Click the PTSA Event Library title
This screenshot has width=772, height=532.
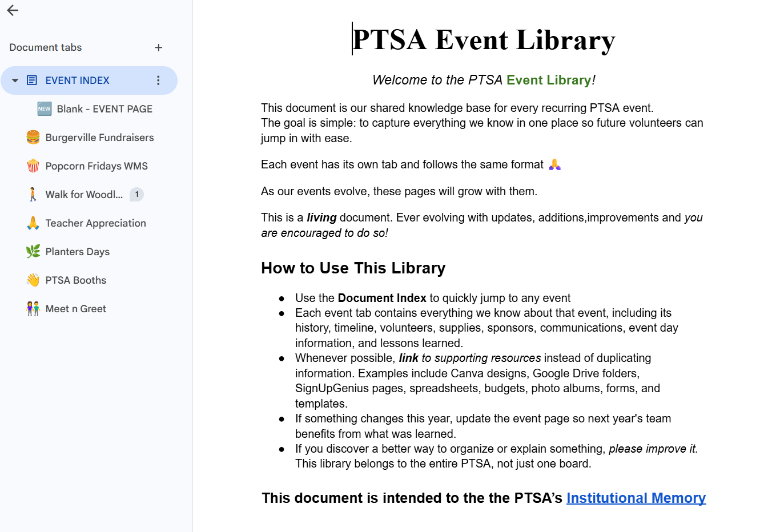point(484,40)
